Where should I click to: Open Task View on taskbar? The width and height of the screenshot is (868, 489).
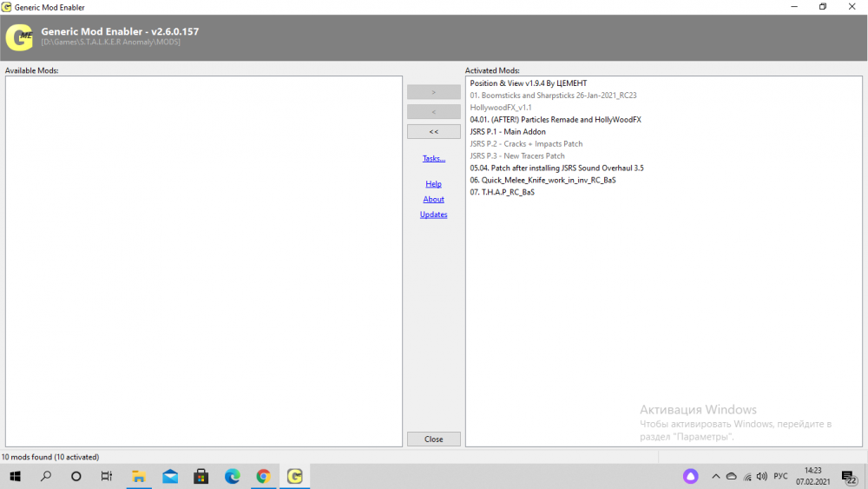pos(106,476)
